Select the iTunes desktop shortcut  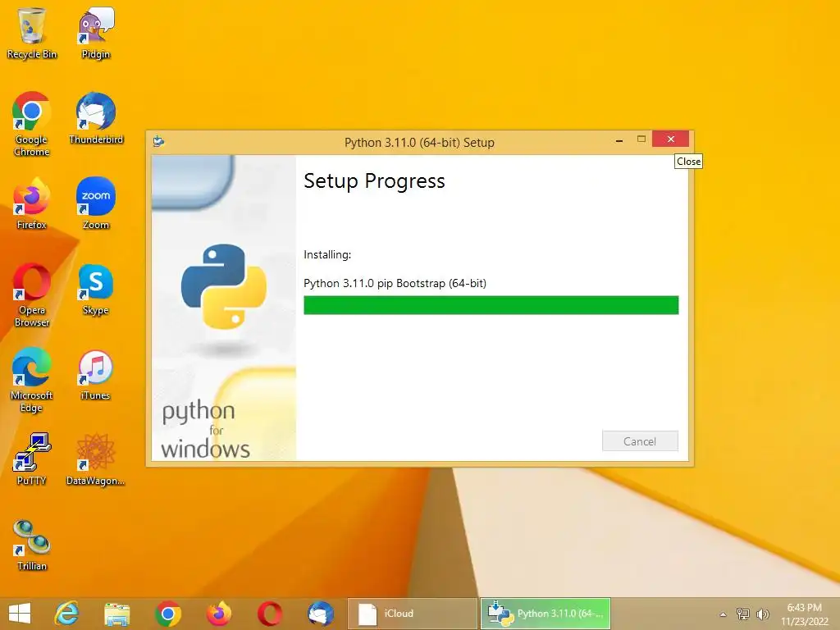tap(96, 374)
